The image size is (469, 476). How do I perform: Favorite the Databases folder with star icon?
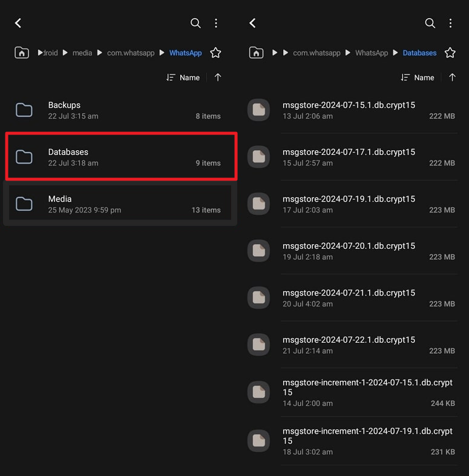click(450, 53)
